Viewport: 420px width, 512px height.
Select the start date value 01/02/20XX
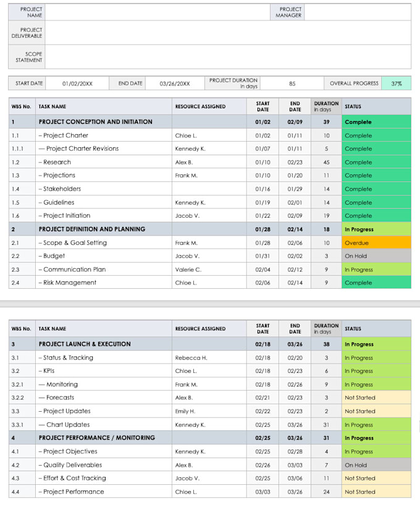[x=77, y=83]
